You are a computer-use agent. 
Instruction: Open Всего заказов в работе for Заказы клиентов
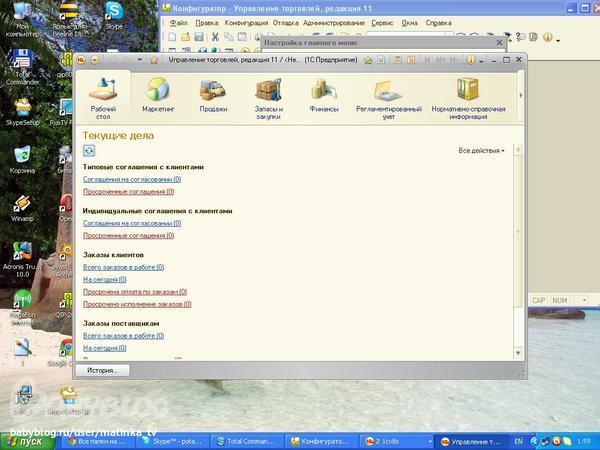(123, 267)
